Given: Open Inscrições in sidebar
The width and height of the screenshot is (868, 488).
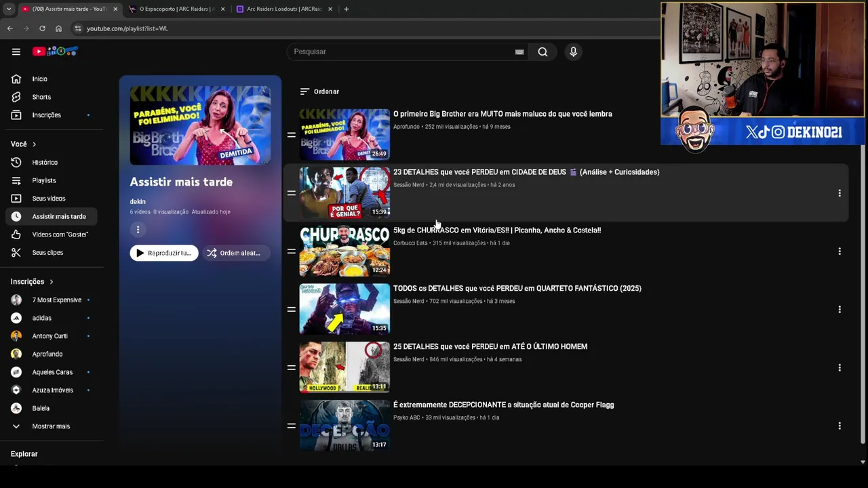Looking at the screenshot, I should [53, 115].
